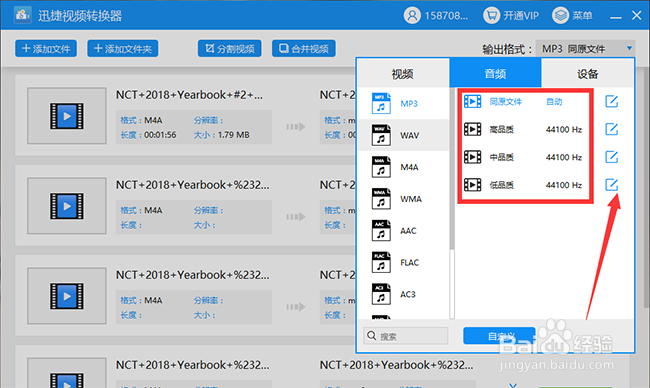Click the 开通VIP cart icon
The image size is (650, 388).
tap(491, 16)
